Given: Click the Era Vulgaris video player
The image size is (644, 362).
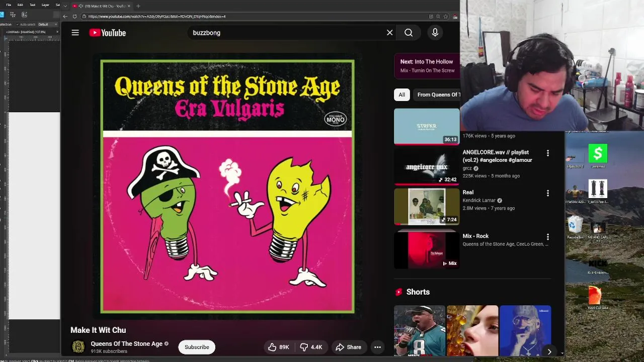Looking at the screenshot, I should (227, 186).
